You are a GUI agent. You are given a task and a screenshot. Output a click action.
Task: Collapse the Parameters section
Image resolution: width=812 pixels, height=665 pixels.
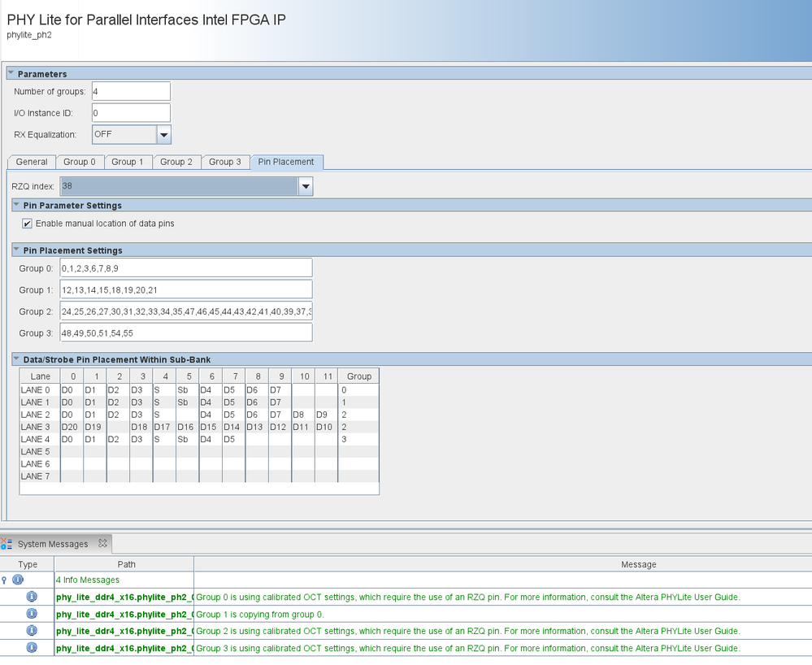(x=11, y=73)
